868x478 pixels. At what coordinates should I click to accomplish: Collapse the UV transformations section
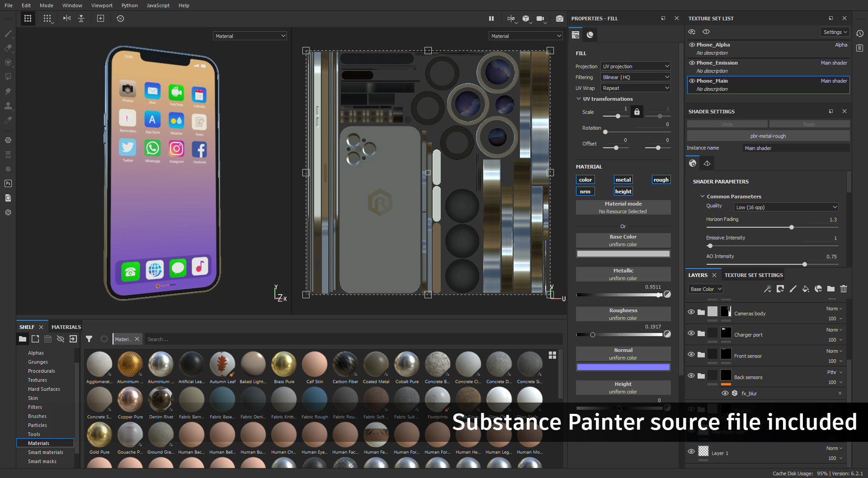point(579,99)
